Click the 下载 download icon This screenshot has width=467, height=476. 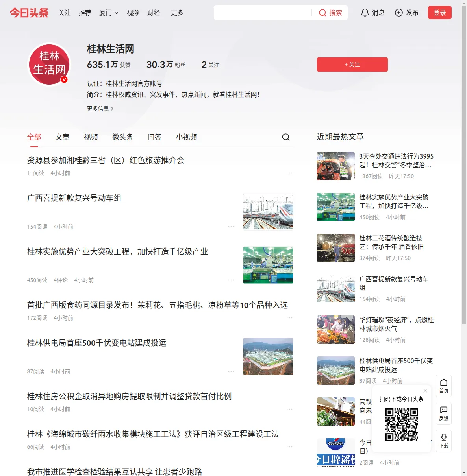click(444, 441)
